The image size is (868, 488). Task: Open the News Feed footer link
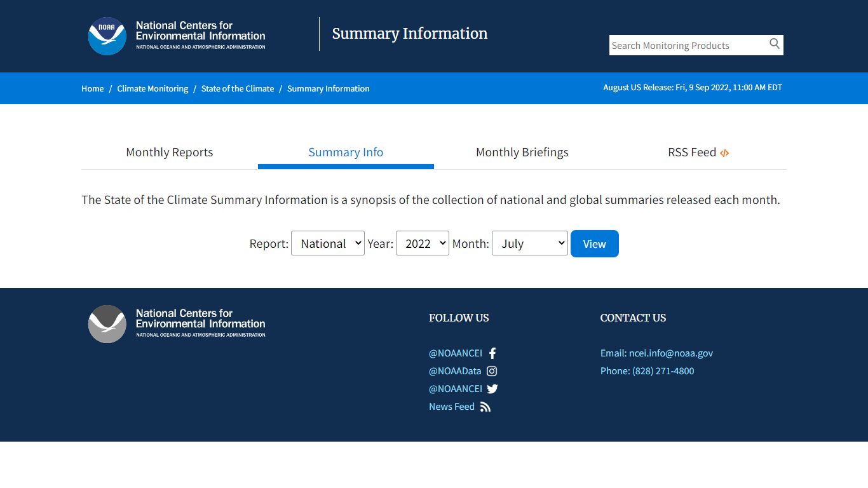pyautogui.click(x=452, y=407)
